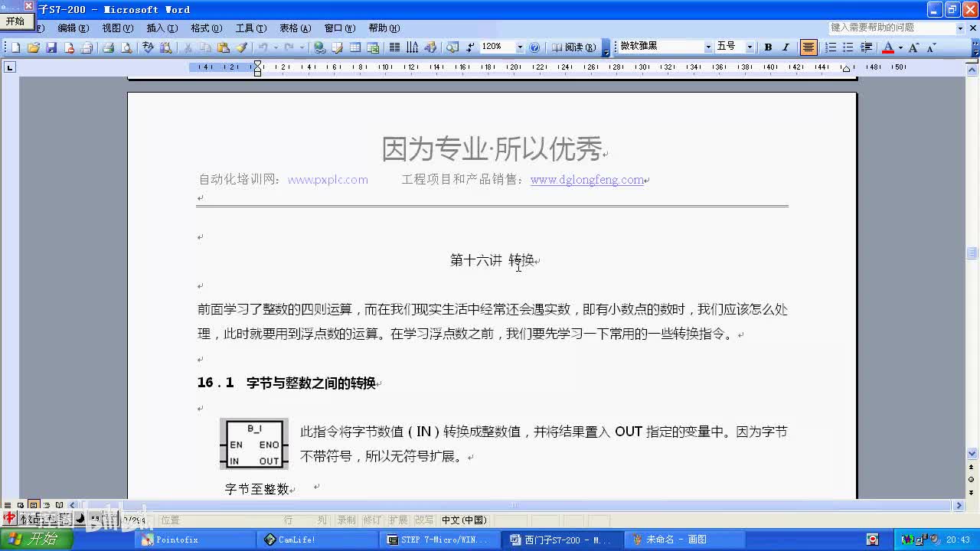This screenshot has width=980, height=551.
Task: Expand the Undo history dropdown arrow
Action: (276, 47)
